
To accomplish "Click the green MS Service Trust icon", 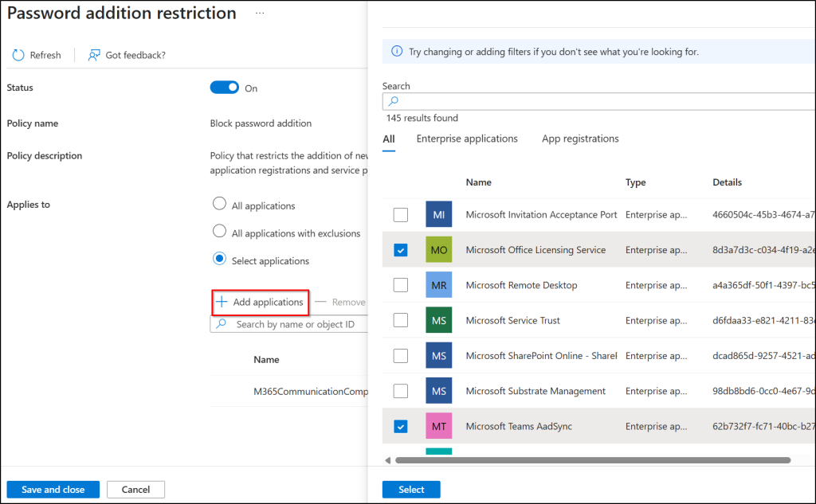I will tap(438, 320).
